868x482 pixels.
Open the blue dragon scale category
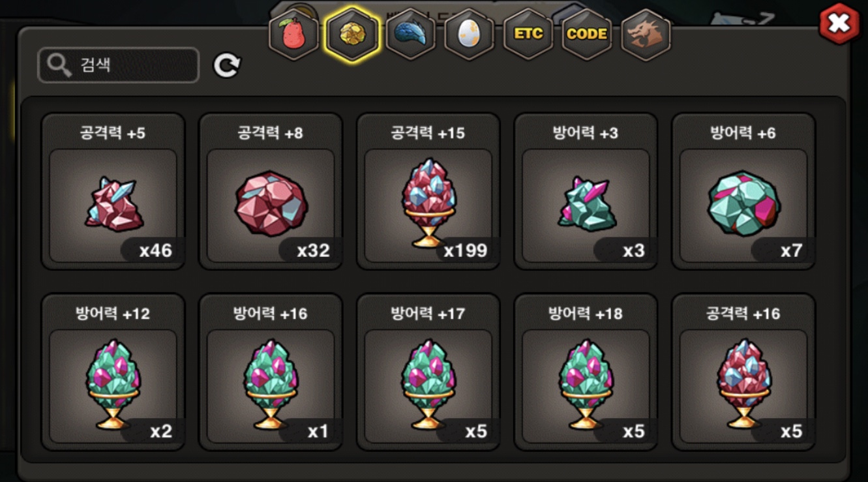tap(411, 34)
